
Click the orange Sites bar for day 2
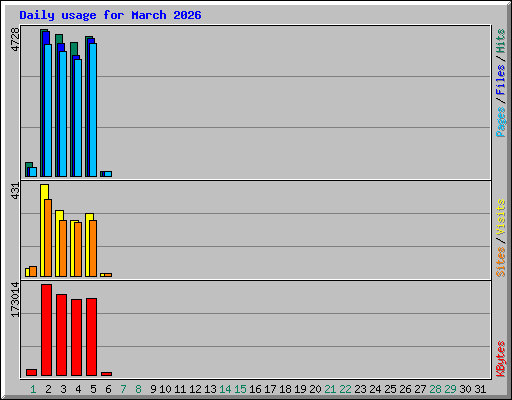(x=48, y=238)
